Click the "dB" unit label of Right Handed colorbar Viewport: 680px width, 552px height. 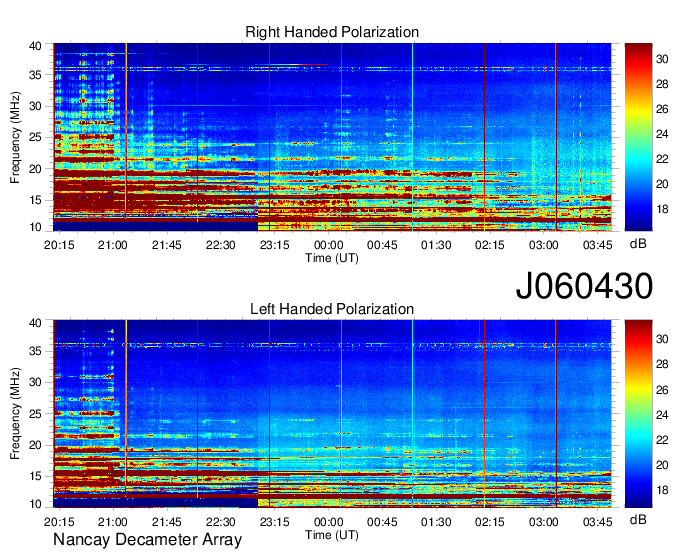[638, 244]
